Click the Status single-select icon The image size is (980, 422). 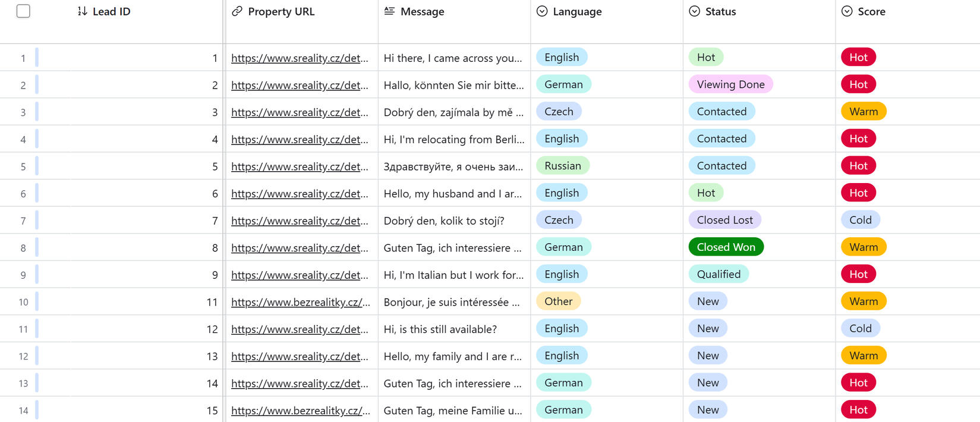click(694, 11)
